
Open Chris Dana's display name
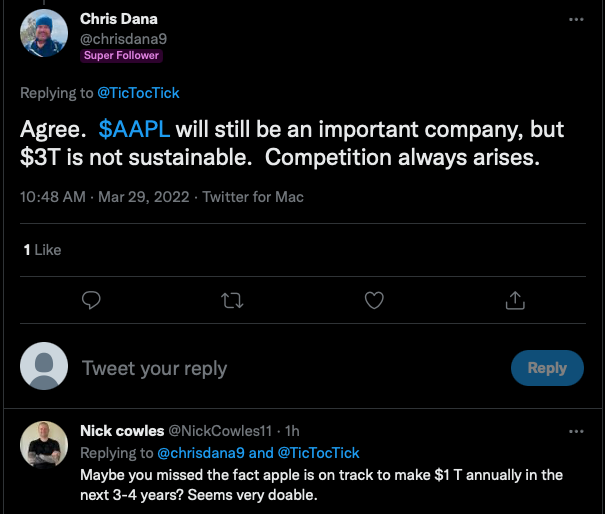pyautogui.click(x=119, y=19)
